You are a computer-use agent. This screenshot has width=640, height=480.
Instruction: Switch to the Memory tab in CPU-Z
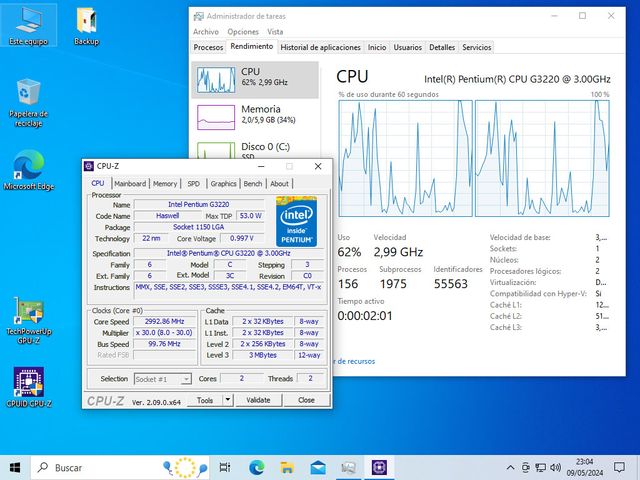(165, 184)
